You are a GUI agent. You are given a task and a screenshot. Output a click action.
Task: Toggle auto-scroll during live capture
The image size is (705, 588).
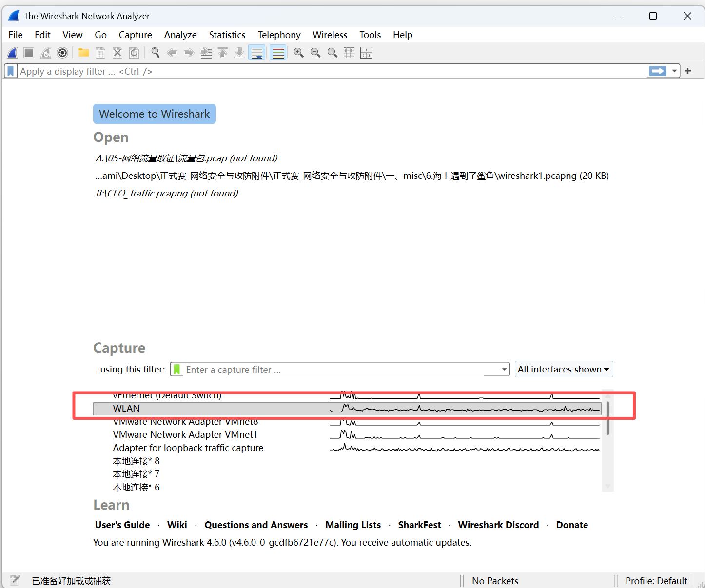point(257,53)
